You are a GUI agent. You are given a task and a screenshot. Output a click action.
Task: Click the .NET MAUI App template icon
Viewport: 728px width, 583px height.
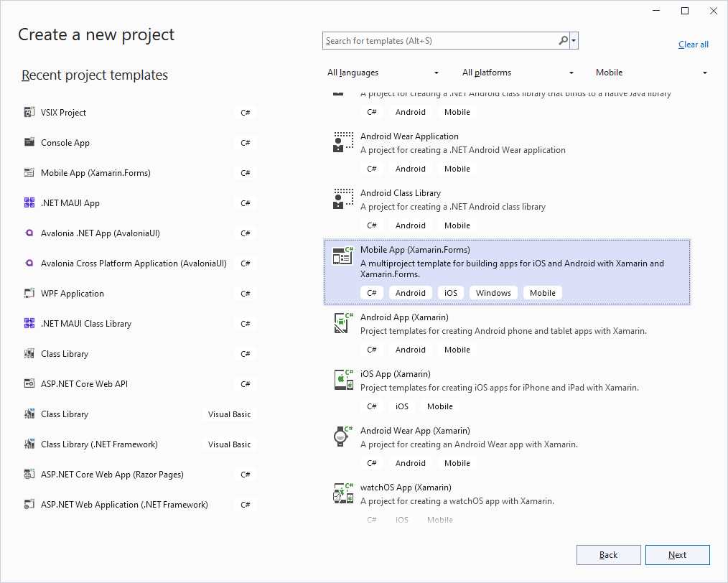[29, 202]
